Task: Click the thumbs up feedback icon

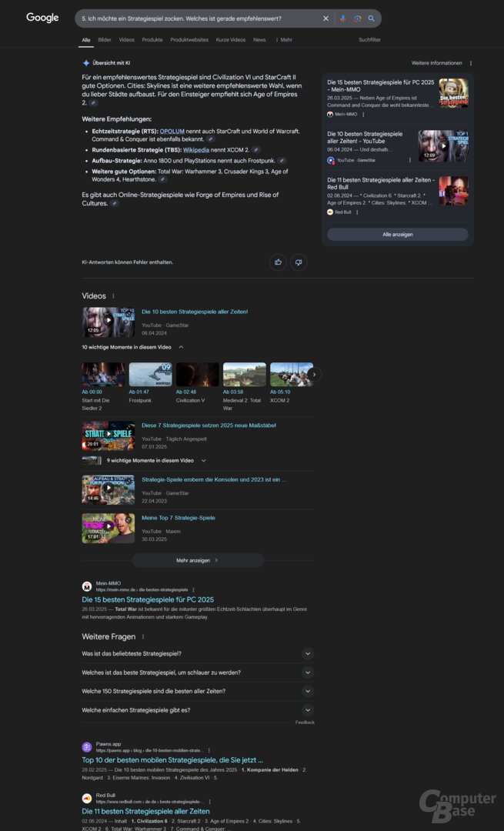Action: pos(278,262)
